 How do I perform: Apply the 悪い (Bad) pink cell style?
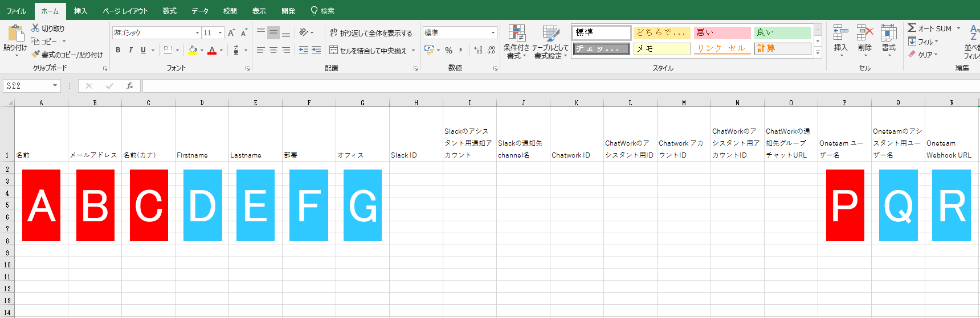point(722,32)
